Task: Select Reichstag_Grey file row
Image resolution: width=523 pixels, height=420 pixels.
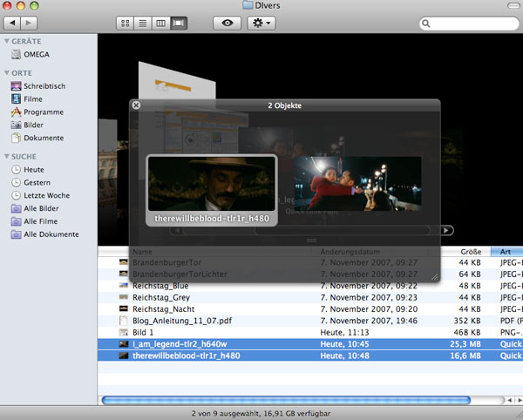Action: click(x=310, y=297)
